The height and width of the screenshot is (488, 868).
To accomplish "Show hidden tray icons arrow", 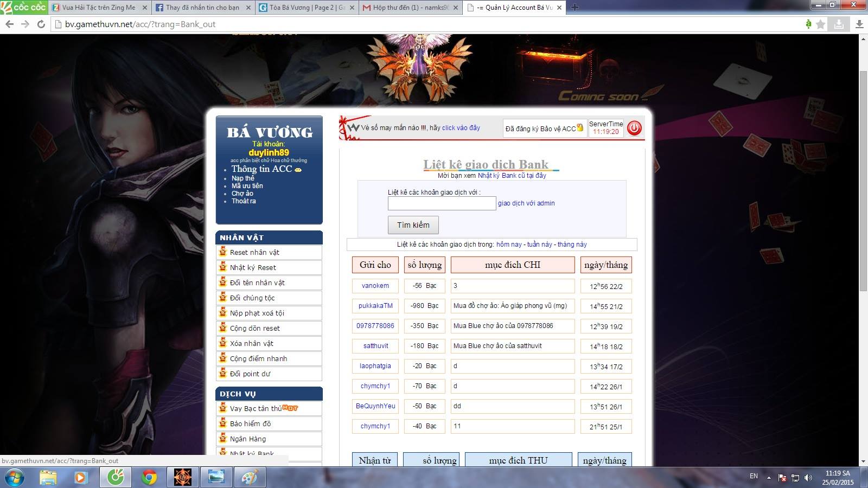I will [x=769, y=478].
